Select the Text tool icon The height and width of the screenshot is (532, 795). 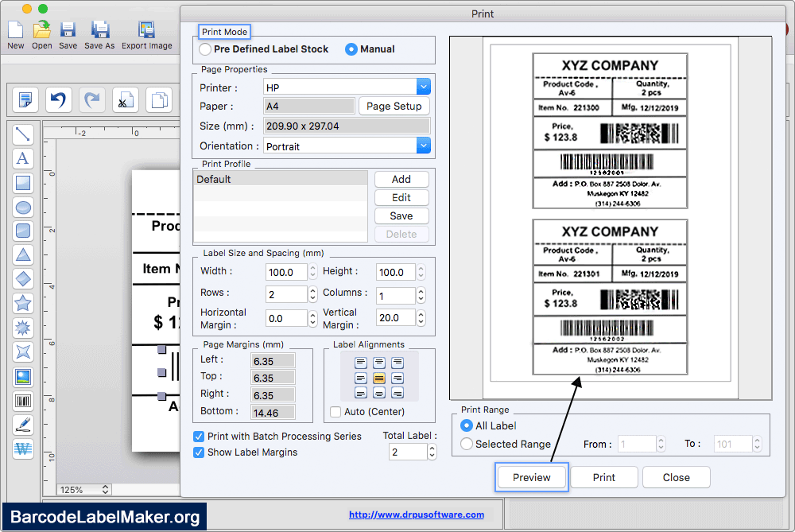[x=24, y=158]
